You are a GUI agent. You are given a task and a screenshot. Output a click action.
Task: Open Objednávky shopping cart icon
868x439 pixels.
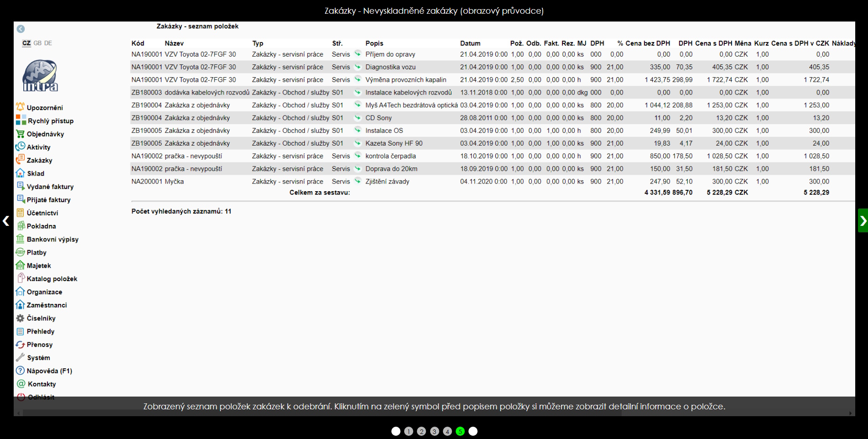pyautogui.click(x=20, y=134)
